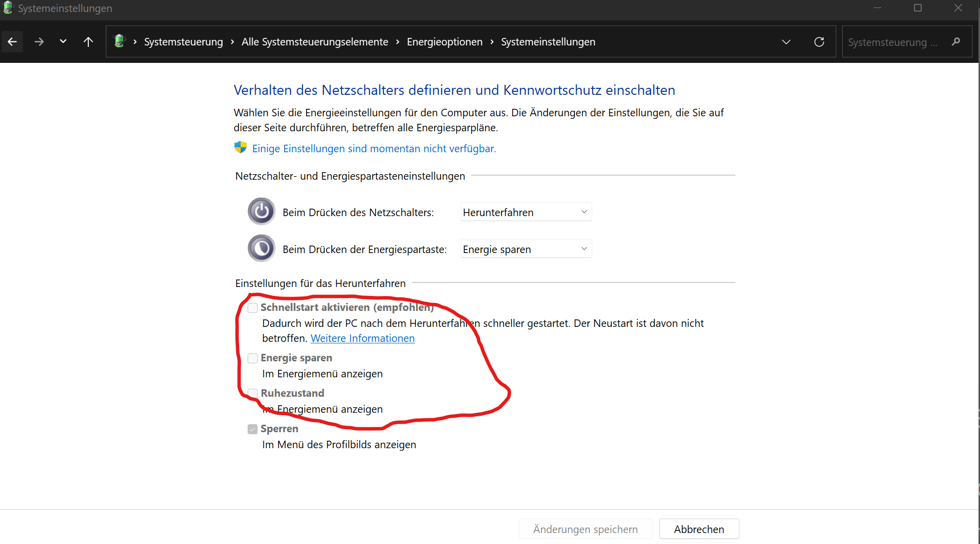Open recent locations dropdown arrow
980x544 pixels.
click(x=63, y=42)
